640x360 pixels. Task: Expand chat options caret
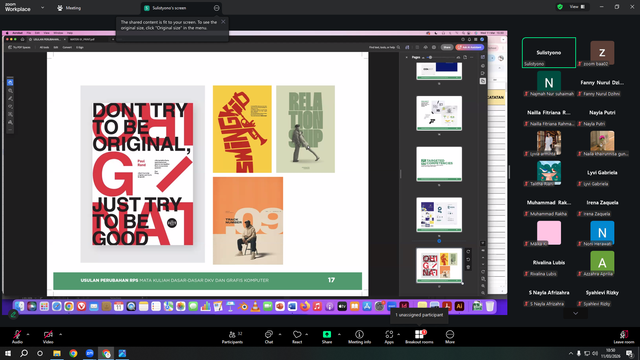(x=280, y=334)
